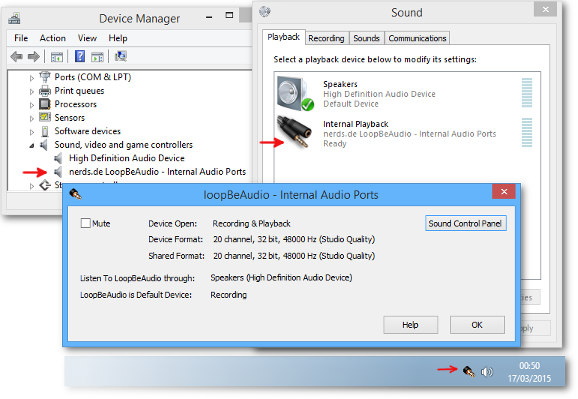Viewport: 578px width, 399px height.
Task: Click the Software devices icon
Action: click(x=45, y=131)
